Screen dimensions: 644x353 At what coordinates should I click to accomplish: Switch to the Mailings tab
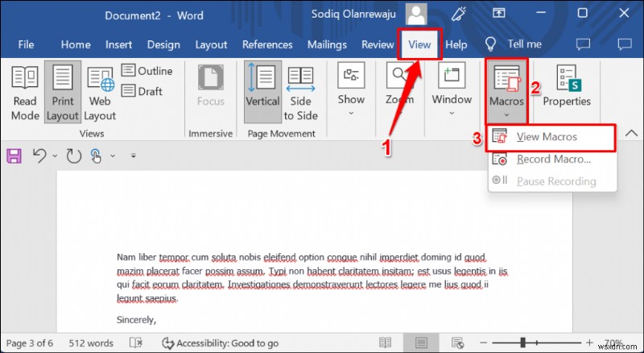[x=327, y=44]
